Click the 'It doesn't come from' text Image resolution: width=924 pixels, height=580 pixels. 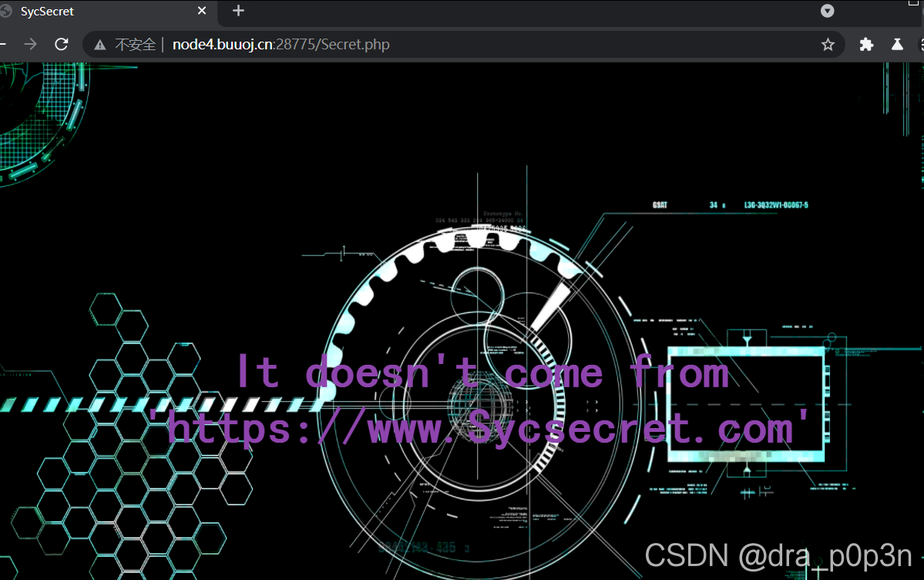(x=482, y=373)
